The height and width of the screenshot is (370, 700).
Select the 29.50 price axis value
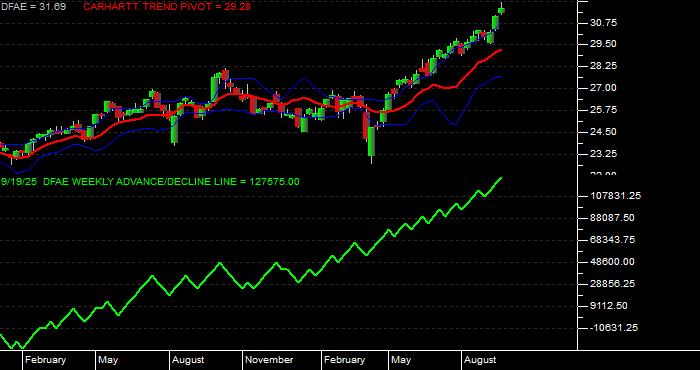[x=604, y=44]
